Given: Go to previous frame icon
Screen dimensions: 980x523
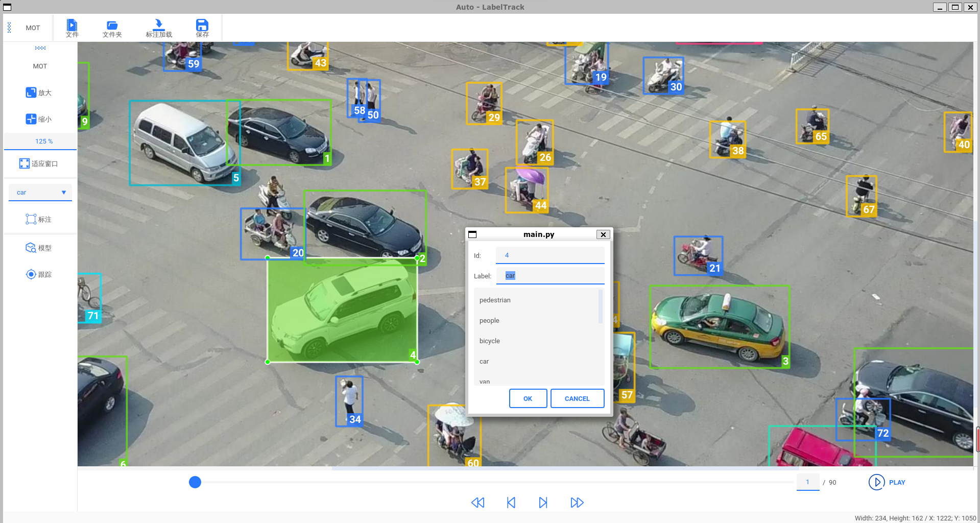Looking at the screenshot, I should [511, 503].
